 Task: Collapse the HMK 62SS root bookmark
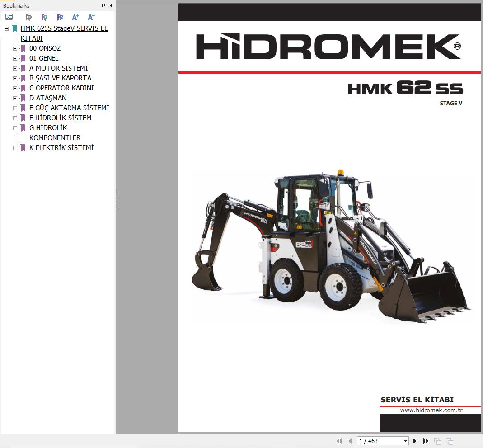pyautogui.click(x=7, y=28)
